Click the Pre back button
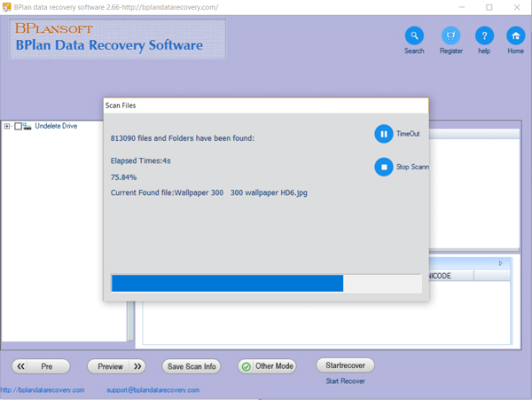 point(40,366)
